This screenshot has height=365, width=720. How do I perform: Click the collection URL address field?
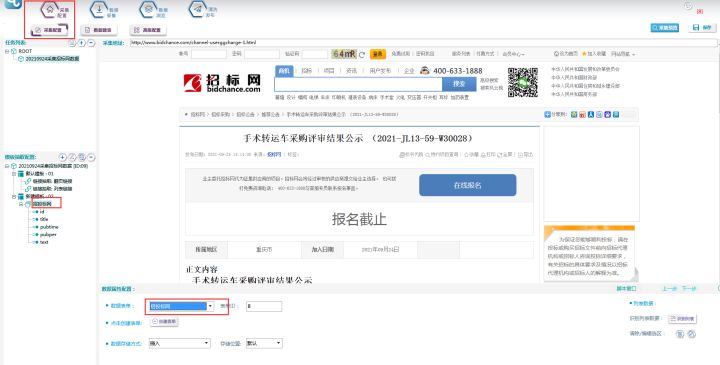coord(423,43)
